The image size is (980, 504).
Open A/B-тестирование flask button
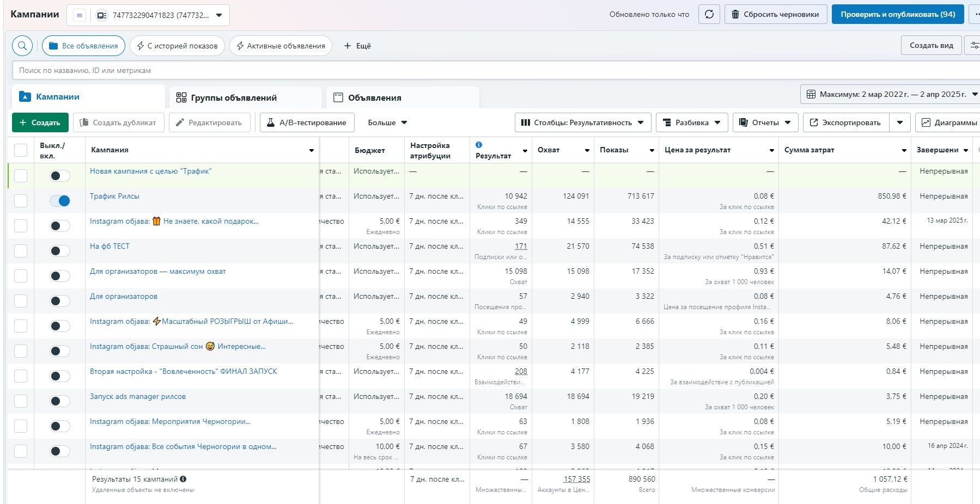coord(307,122)
